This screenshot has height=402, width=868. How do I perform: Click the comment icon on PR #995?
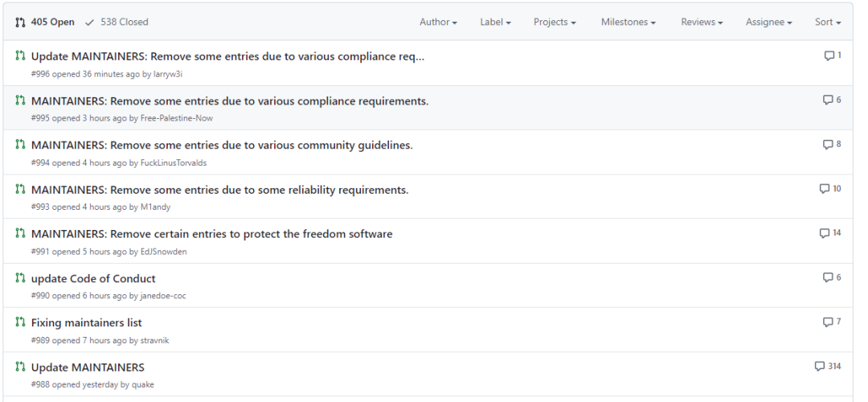(828, 100)
